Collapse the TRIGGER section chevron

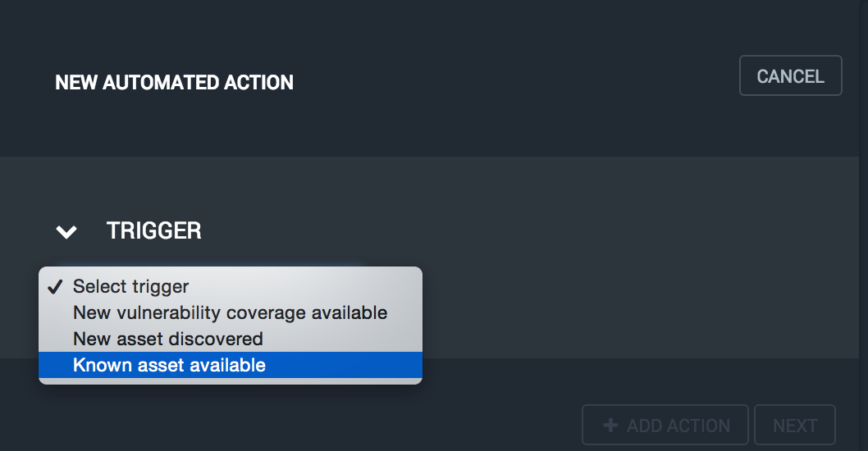(x=66, y=232)
